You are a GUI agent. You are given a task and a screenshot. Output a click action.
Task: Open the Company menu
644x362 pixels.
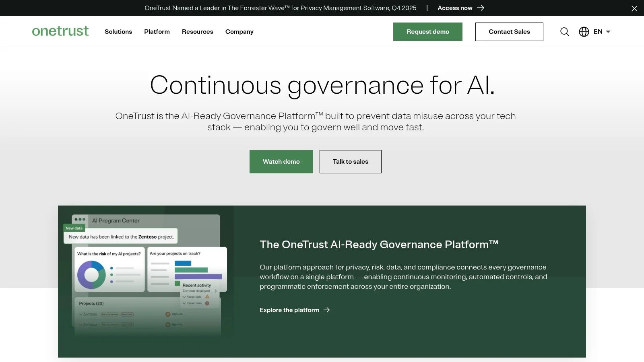tap(239, 31)
